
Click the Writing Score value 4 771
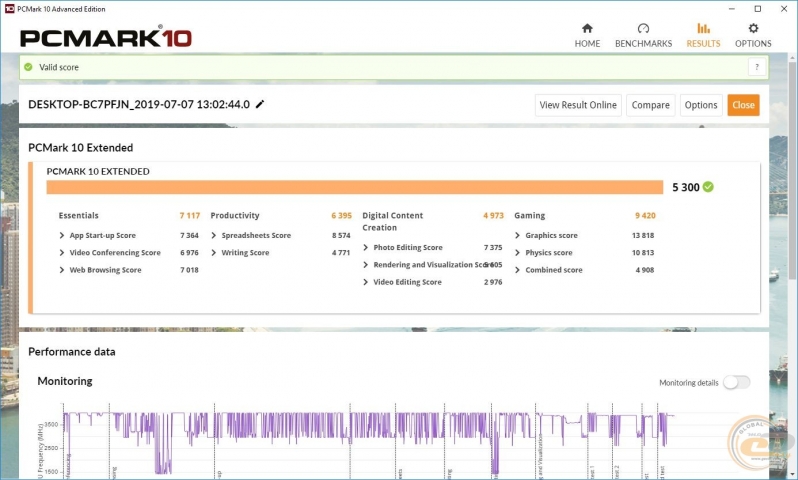[x=341, y=252]
